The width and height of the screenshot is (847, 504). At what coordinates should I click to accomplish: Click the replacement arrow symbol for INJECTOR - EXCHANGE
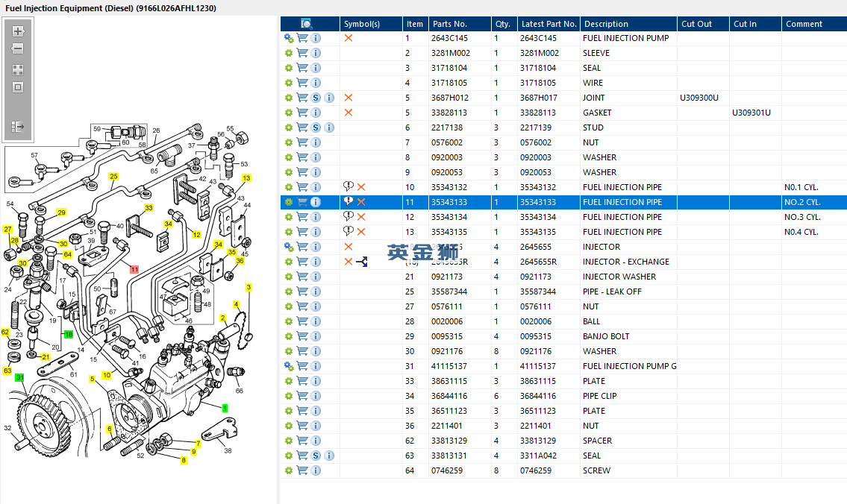coord(362,262)
